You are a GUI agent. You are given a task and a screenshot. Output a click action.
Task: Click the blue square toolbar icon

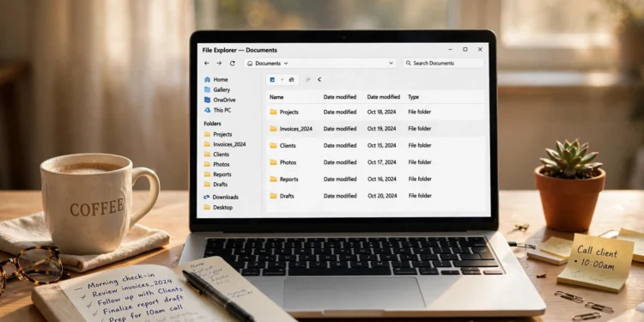(x=272, y=80)
